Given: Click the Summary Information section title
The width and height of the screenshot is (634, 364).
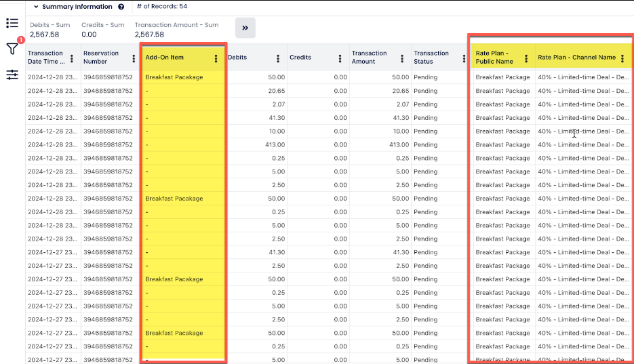Looking at the screenshot, I should coord(77,7).
